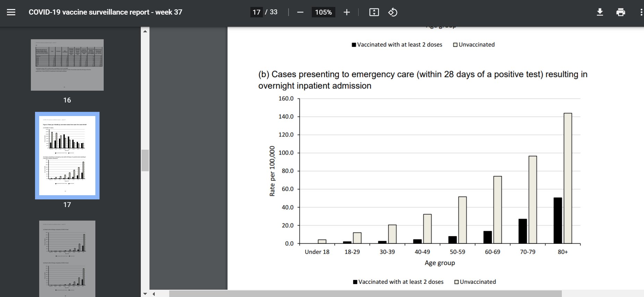644x297 pixels.
Task: Click total page count 33
Action: [274, 12]
